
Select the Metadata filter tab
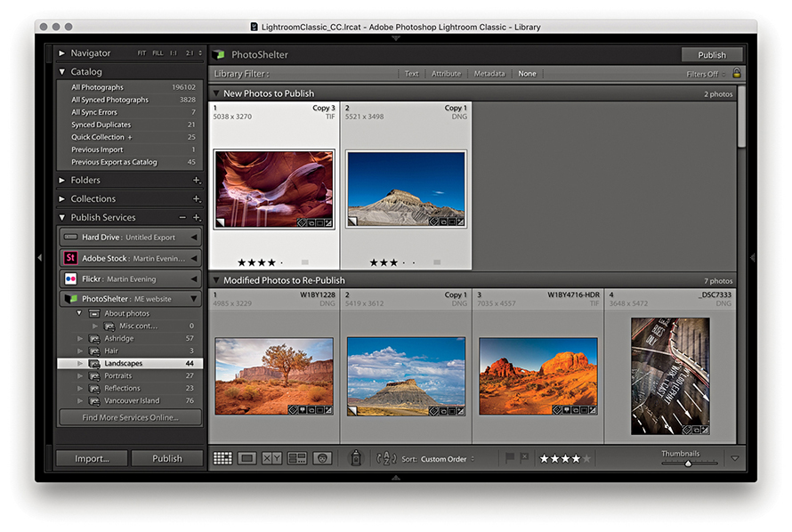[x=489, y=74]
